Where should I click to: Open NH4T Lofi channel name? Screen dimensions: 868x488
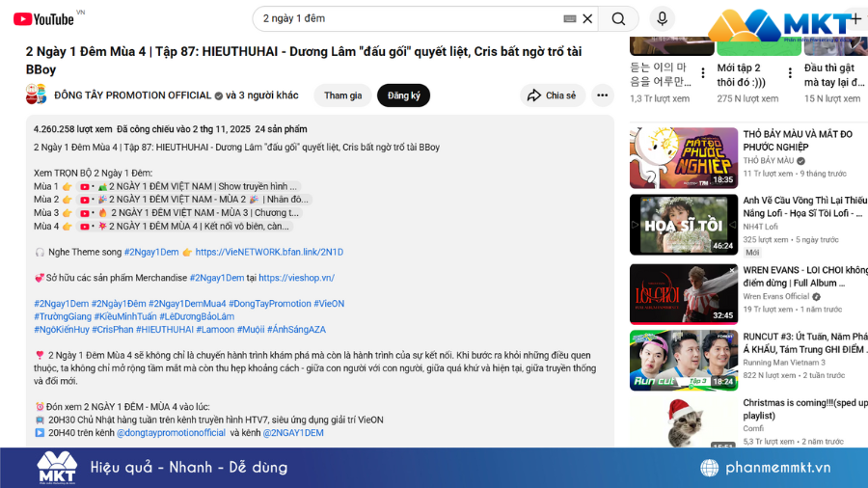(760, 227)
